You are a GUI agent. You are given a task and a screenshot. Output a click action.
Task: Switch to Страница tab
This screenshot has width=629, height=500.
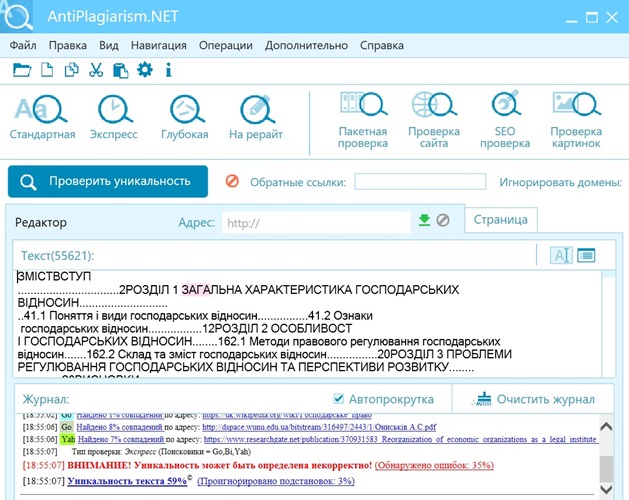[x=501, y=220]
